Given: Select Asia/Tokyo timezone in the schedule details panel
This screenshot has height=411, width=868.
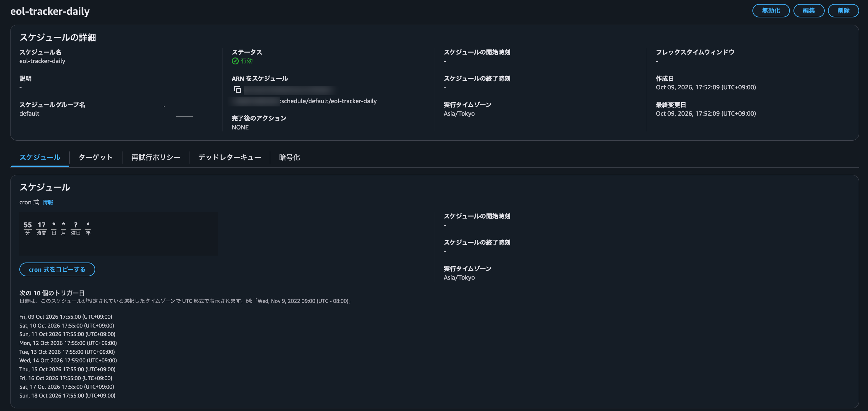Looking at the screenshot, I should coord(459,114).
